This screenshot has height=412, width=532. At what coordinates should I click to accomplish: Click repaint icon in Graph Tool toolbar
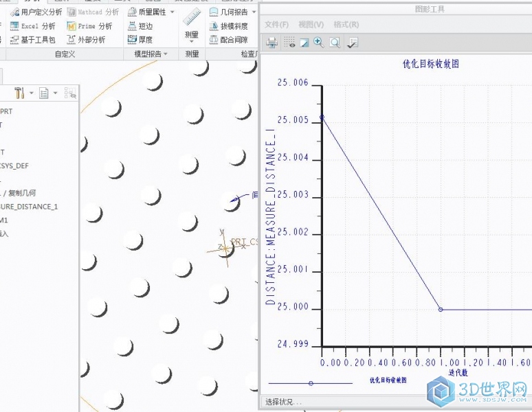[x=304, y=43]
